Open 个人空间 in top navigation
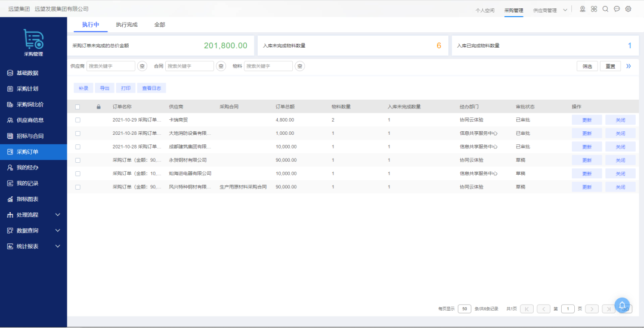This screenshot has width=644, height=328. pyautogui.click(x=485, y=10)
